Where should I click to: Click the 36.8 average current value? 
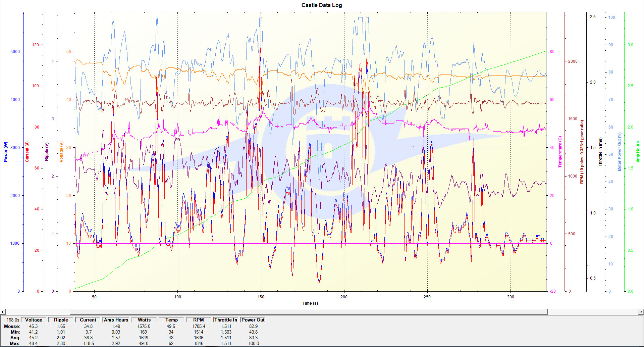(88, 338)
